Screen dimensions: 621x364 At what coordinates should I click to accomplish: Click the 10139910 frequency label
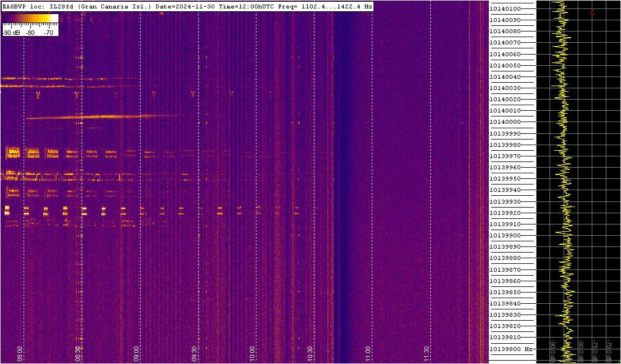[x=505, y=224]
